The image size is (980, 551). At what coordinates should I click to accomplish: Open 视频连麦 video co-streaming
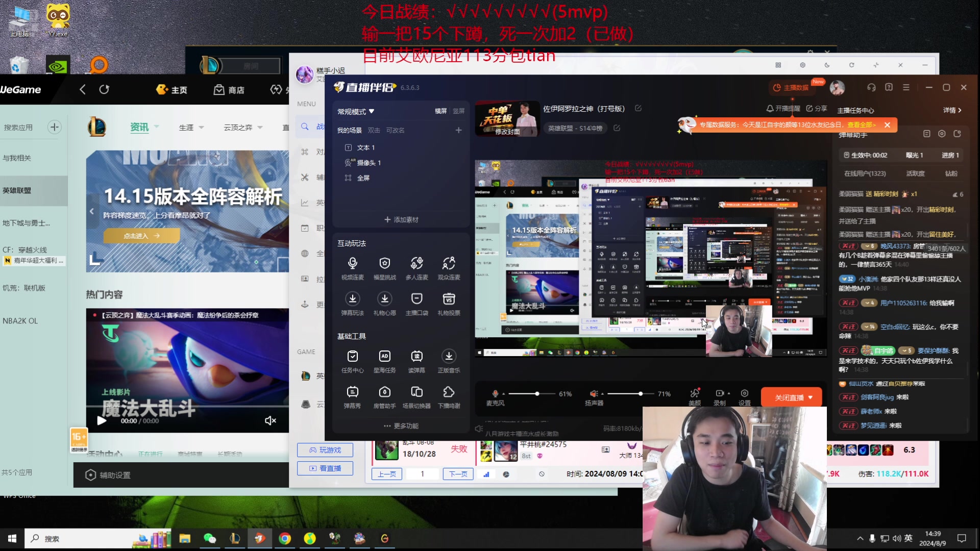click(352, 264)
